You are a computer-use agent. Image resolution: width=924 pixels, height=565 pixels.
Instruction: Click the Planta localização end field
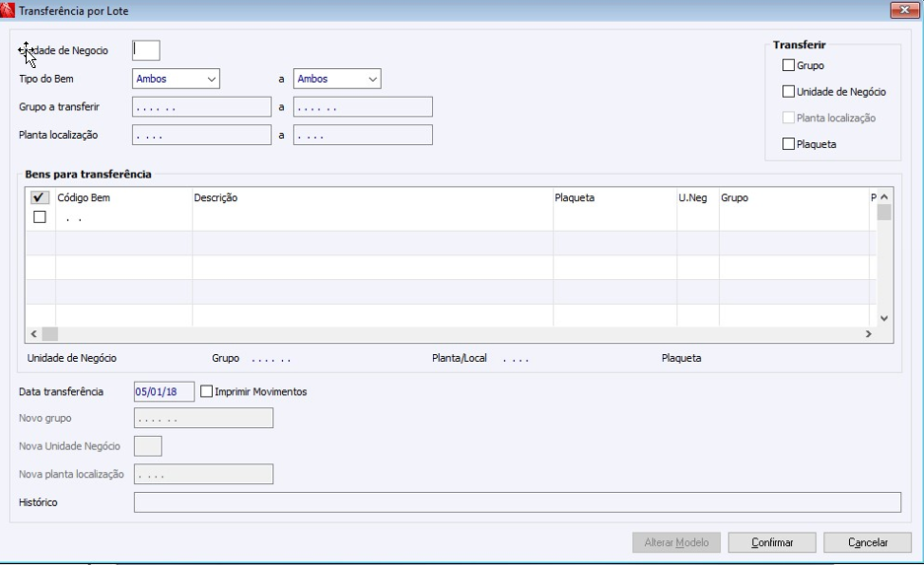[x=363, y=135]
